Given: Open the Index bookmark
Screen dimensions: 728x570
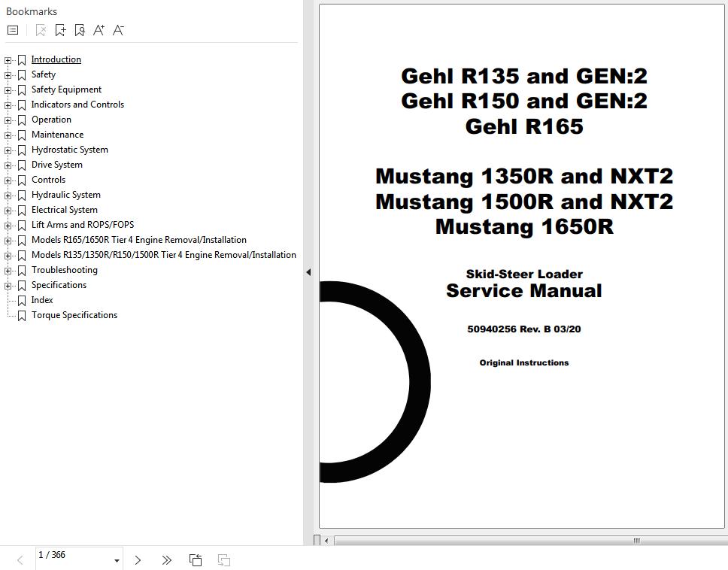Looking at the screenshot, I should [x=42, y=300].
